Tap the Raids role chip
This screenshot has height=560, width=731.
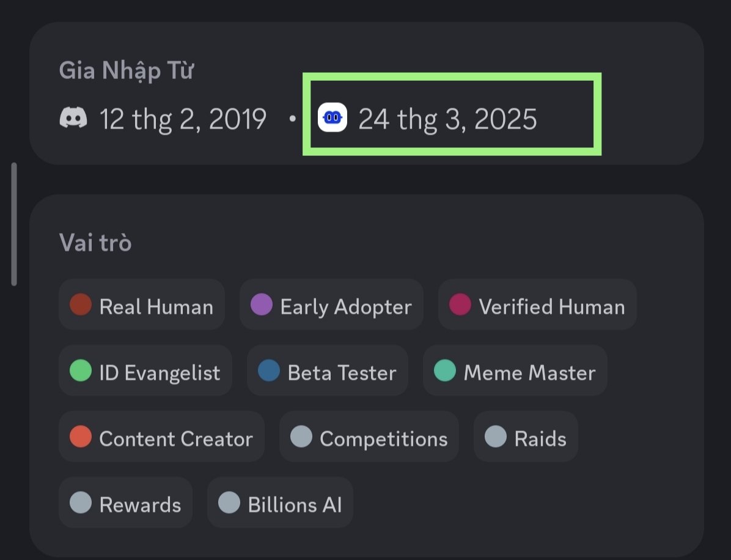coord(526,437)
